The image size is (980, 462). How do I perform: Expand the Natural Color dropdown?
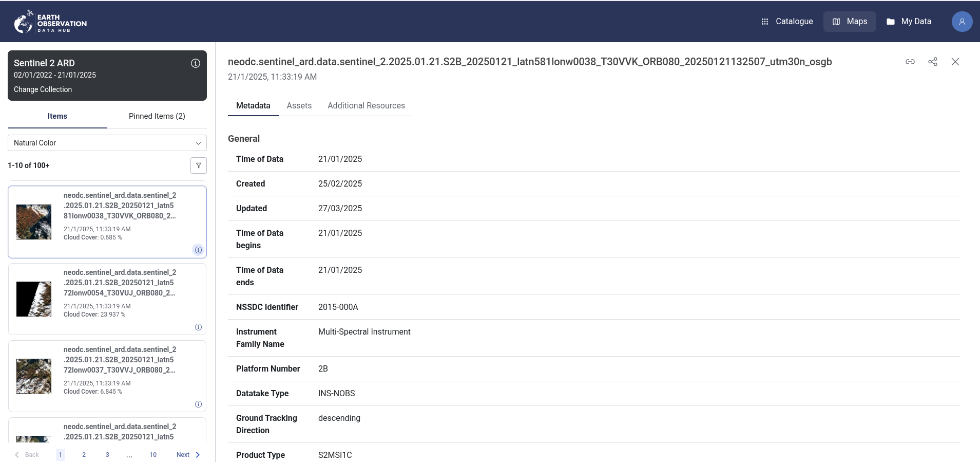click(x=107, y=143)
